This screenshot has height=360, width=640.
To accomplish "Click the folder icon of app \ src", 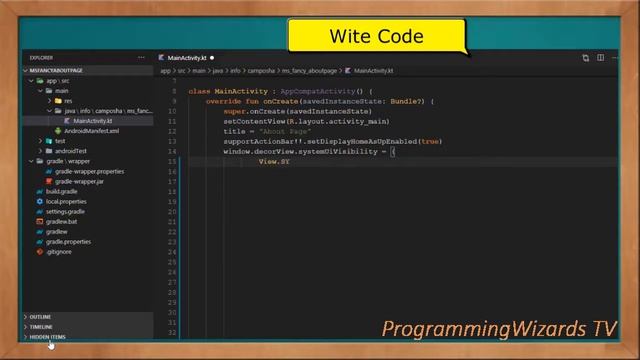I will pyautogui.click(x=40, y=81).
